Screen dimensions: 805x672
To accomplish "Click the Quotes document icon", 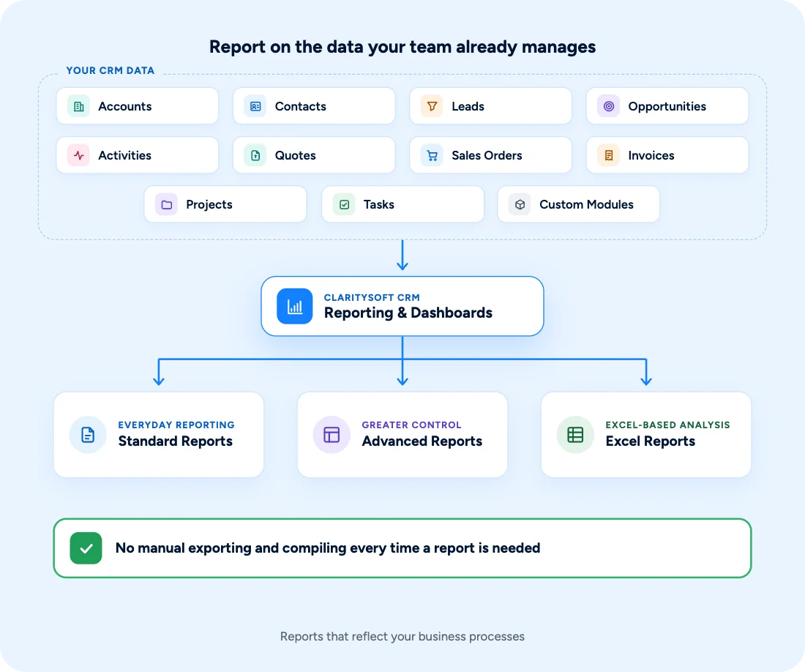I will click(255, 155).
